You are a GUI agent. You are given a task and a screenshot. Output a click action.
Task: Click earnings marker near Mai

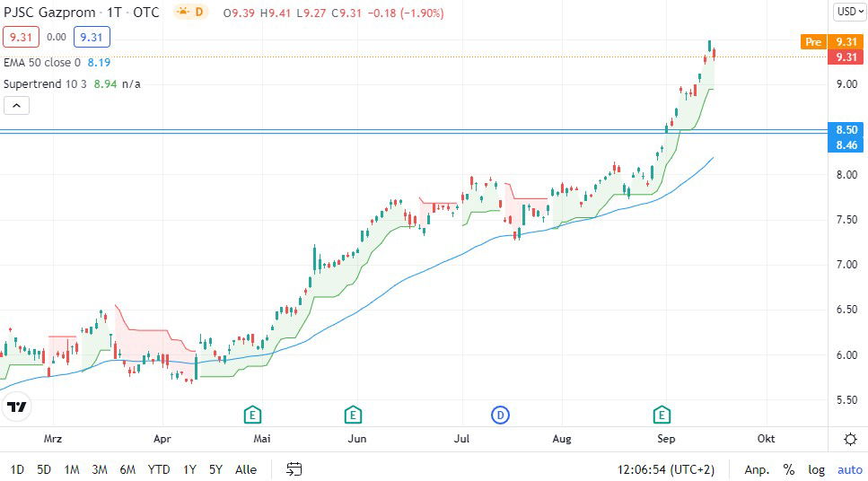[252, 415]
